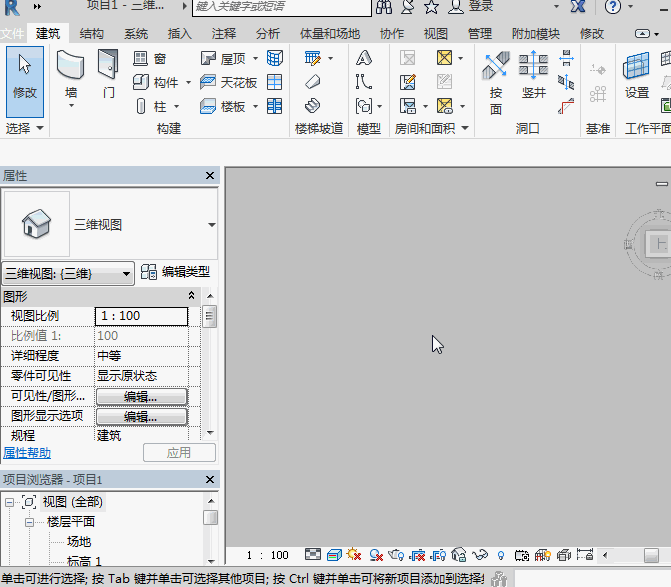671x587 pixels.
Task: Click the 按面 opening tool
Action: 496,76
